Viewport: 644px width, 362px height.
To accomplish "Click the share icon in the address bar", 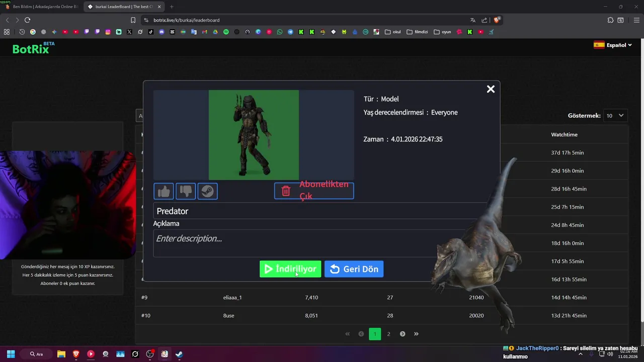I will (x=485, y=20).
